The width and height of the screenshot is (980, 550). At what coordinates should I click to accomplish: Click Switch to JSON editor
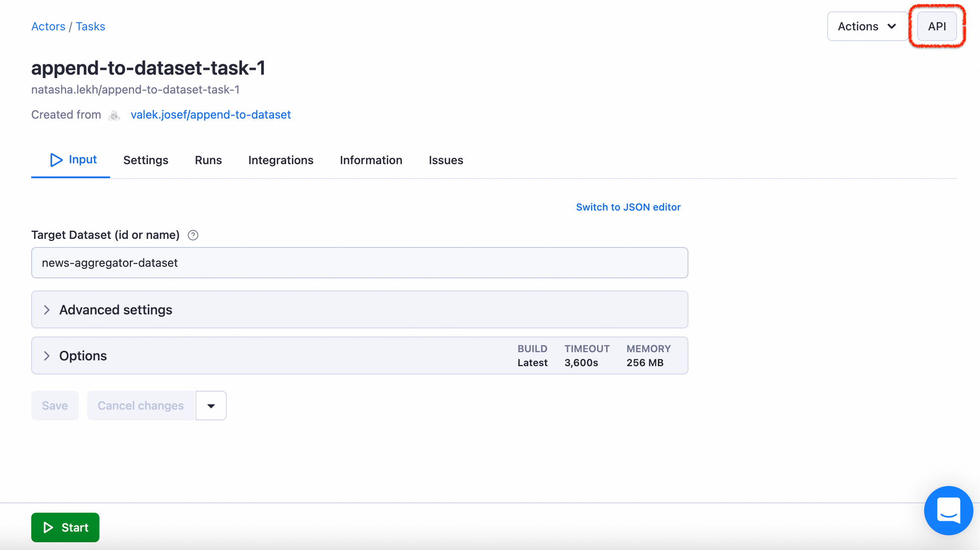coord(628,207)
